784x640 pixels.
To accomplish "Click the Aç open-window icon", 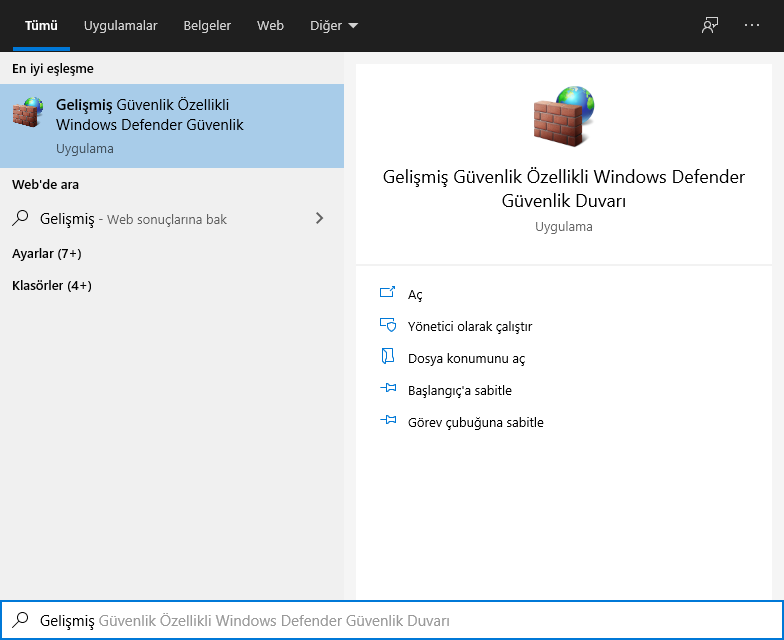I will tap(388, 292).
